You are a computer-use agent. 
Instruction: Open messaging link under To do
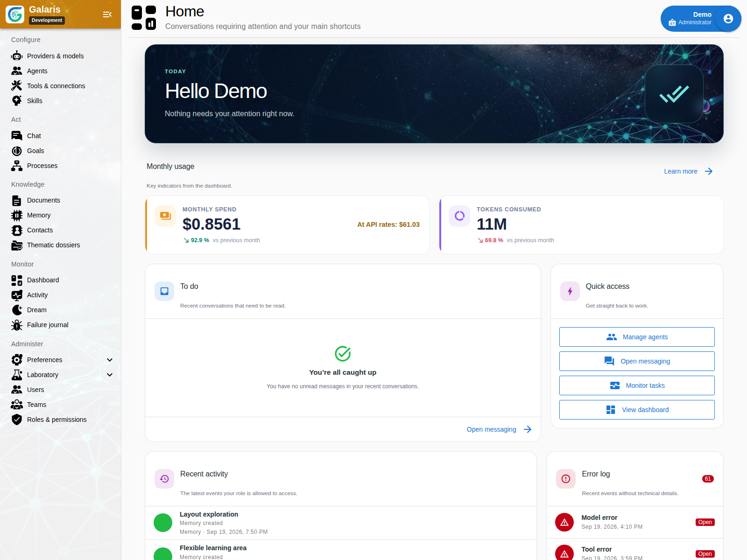(x=499, y=429)
